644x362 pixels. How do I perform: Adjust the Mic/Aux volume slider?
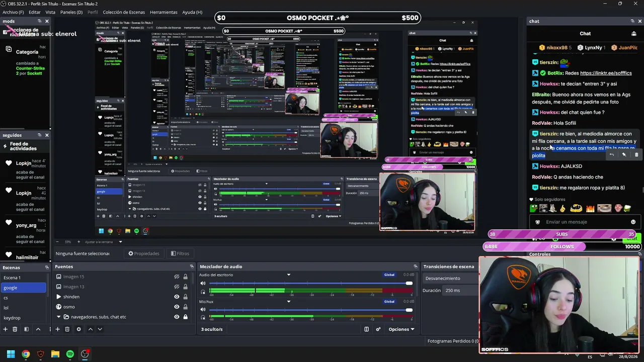(310, 310)
